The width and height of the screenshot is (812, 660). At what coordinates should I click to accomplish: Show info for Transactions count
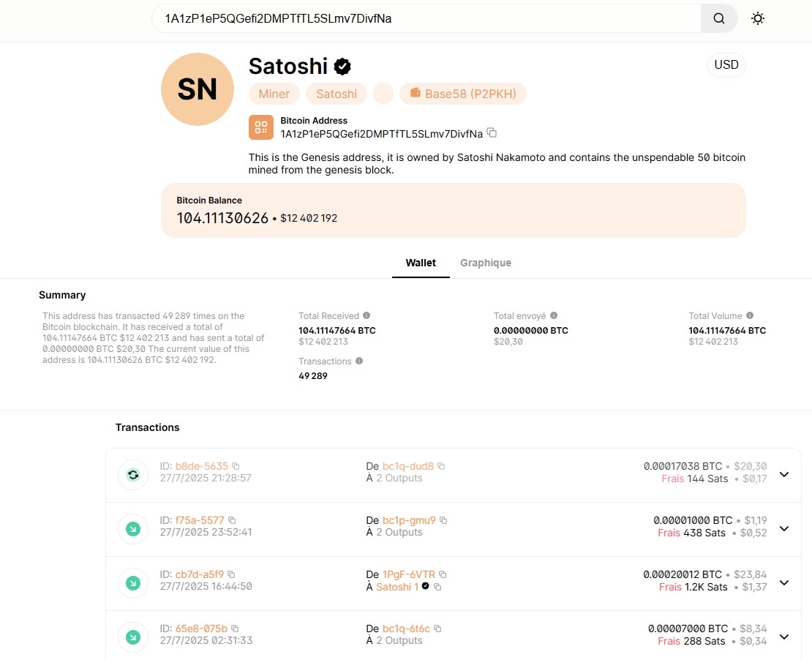pos(359,361)
